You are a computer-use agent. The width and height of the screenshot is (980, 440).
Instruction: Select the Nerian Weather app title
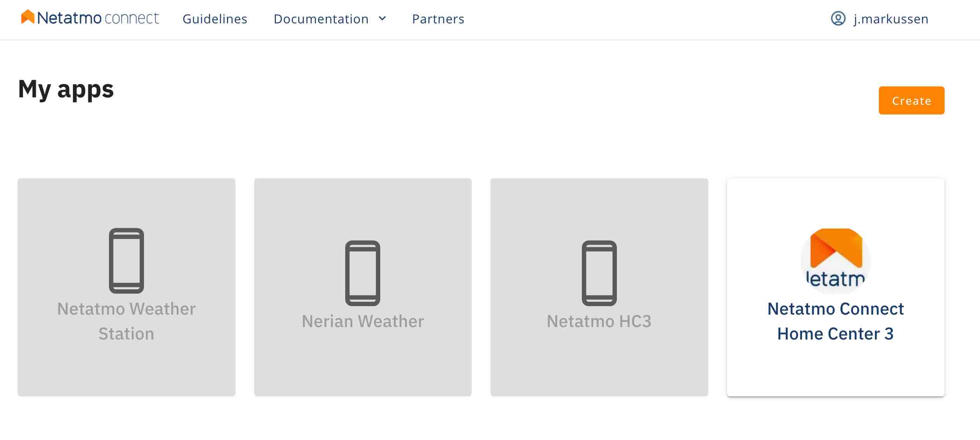click(363, 321)
